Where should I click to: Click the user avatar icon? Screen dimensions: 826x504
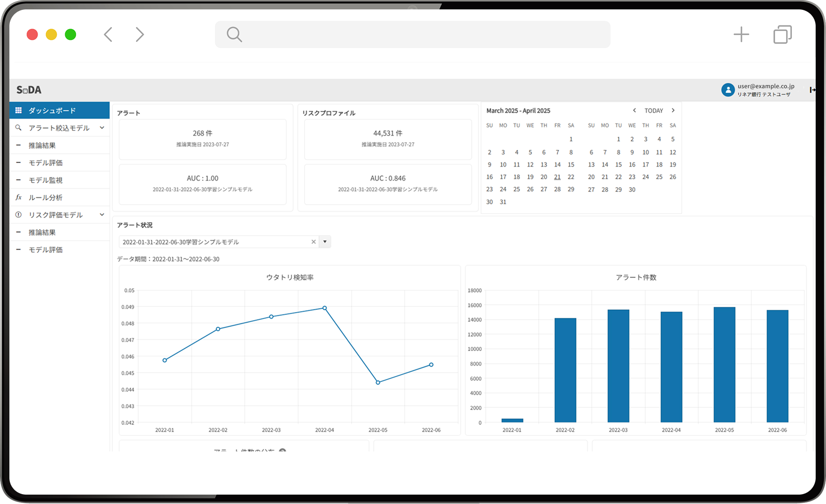pos(727,90)
